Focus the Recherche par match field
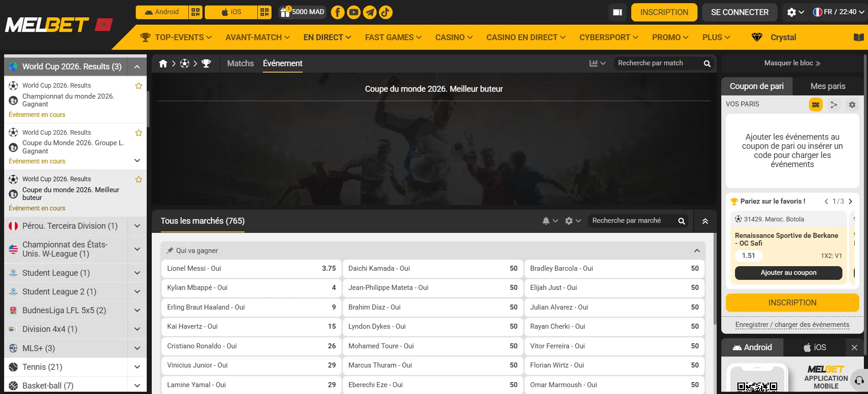The height and width of the screenshot is (394, 868). coord(658,63)
